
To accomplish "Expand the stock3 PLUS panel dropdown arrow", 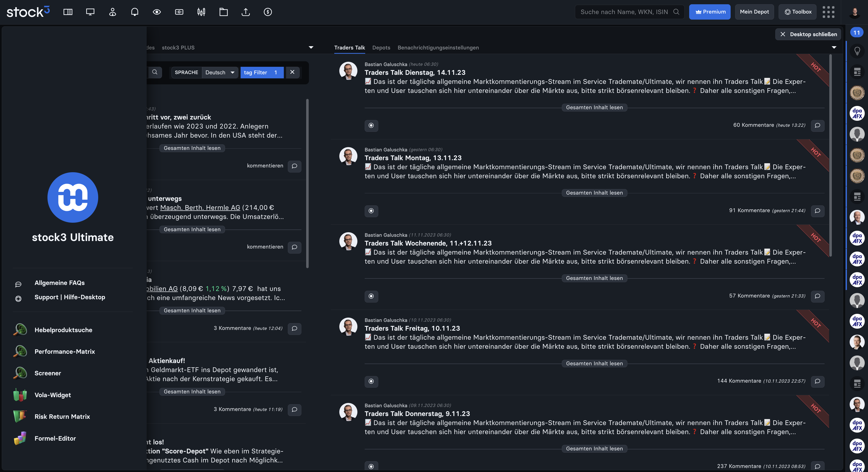I will [311, 47].
